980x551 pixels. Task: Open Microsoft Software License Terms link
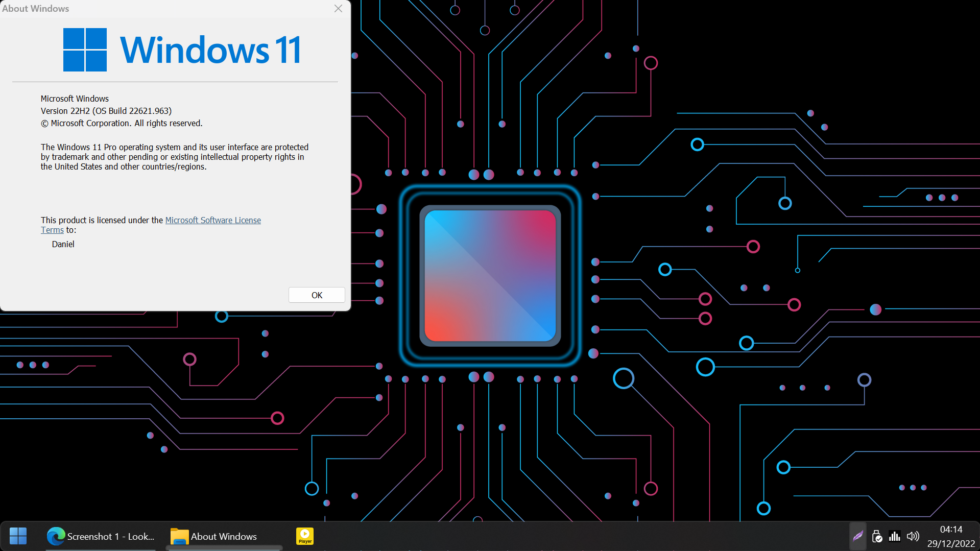click(x=213, y=220)
